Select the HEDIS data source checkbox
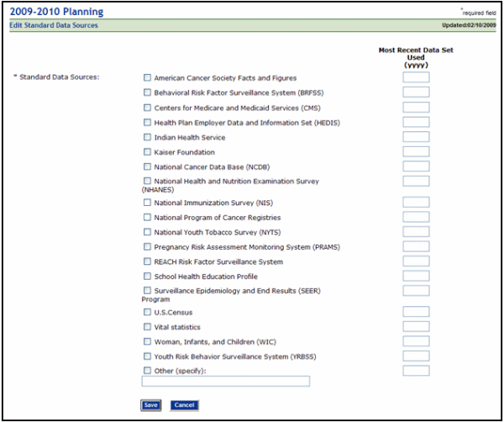 click(147, 123)
